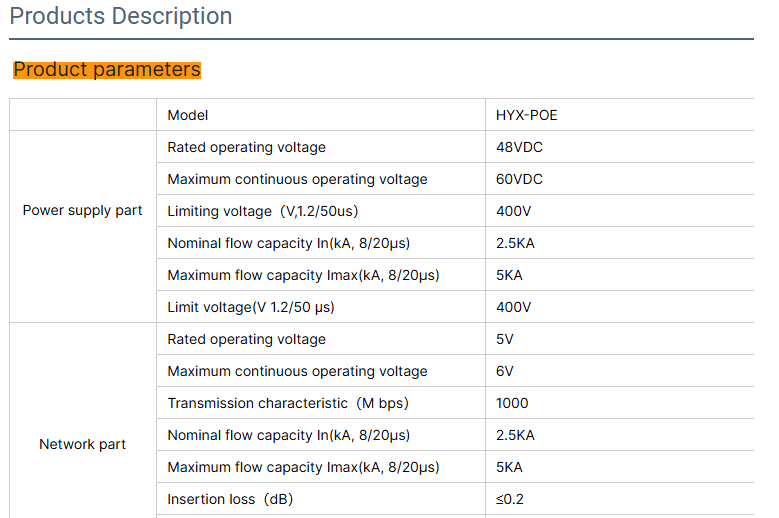The height and width of the screenshot is (518, 779).
Task: Select Rated operating voltage label in Network part
Action: coord(246,339)
